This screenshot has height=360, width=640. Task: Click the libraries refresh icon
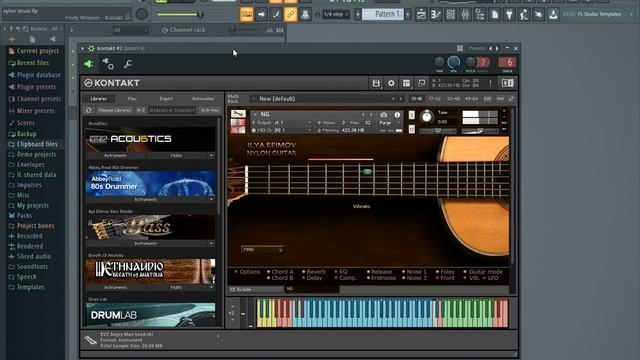tap(89, 110)
